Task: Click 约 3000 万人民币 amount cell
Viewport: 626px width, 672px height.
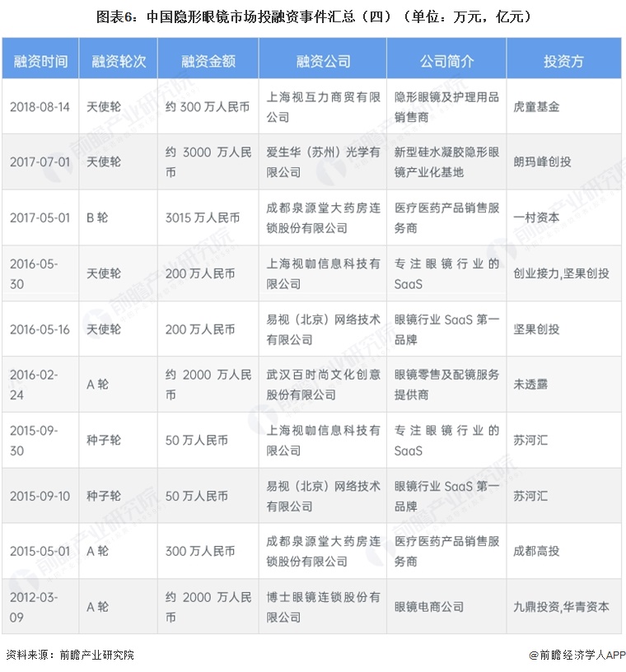Action: point(208,162)
